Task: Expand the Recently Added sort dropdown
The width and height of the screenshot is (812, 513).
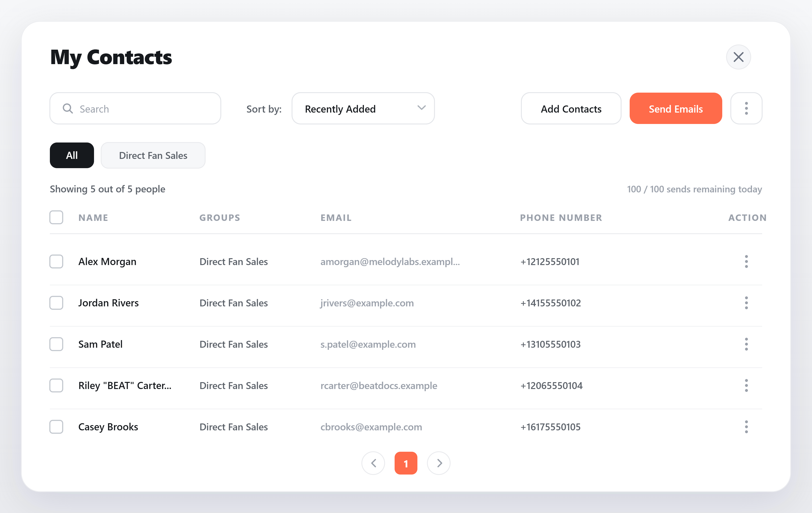Action: [x=363, y=109]
